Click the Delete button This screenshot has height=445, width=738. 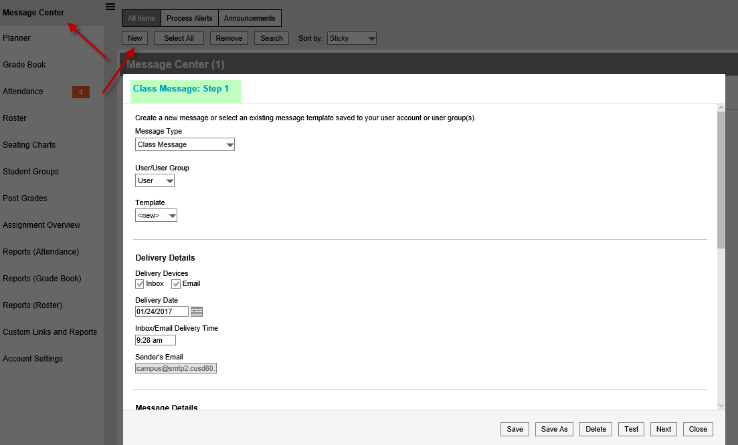tap(595, 429)
